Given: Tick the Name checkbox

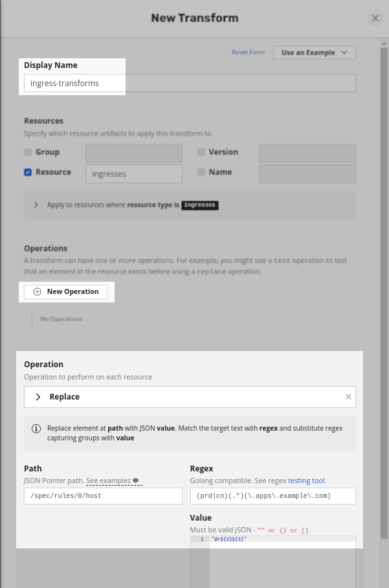Looking at the screenshot, I should tap(201, 172).
